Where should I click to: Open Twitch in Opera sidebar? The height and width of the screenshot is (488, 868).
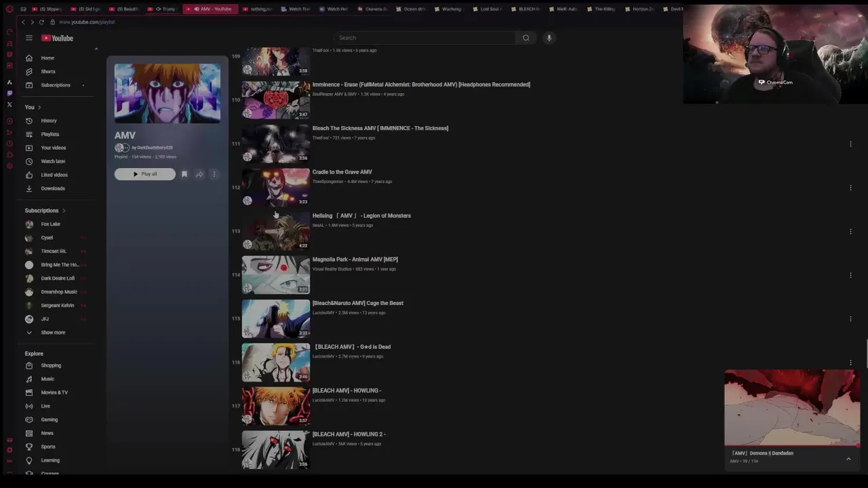pyautogui.click(x=9, y=93)
